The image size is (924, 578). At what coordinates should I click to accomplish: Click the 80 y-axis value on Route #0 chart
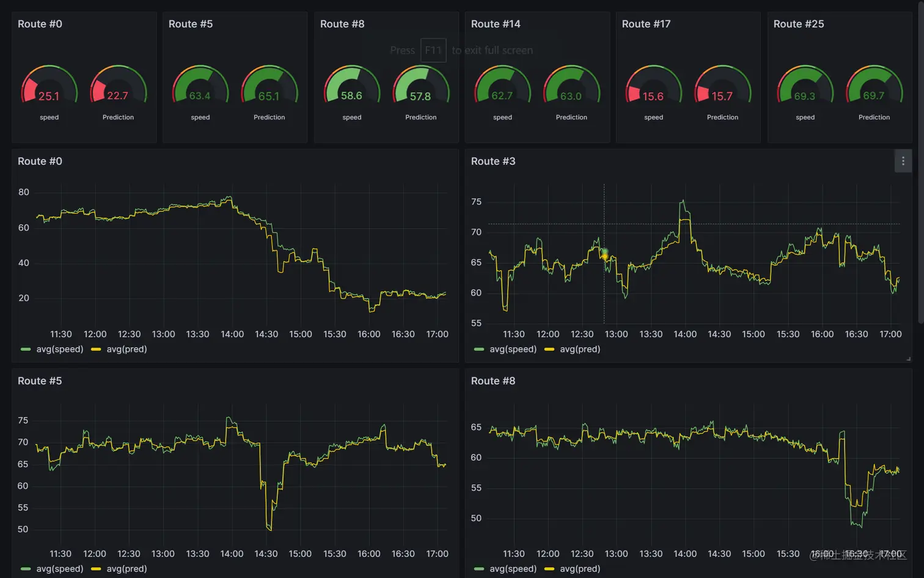pyautogui.click(x=24, y=192)
